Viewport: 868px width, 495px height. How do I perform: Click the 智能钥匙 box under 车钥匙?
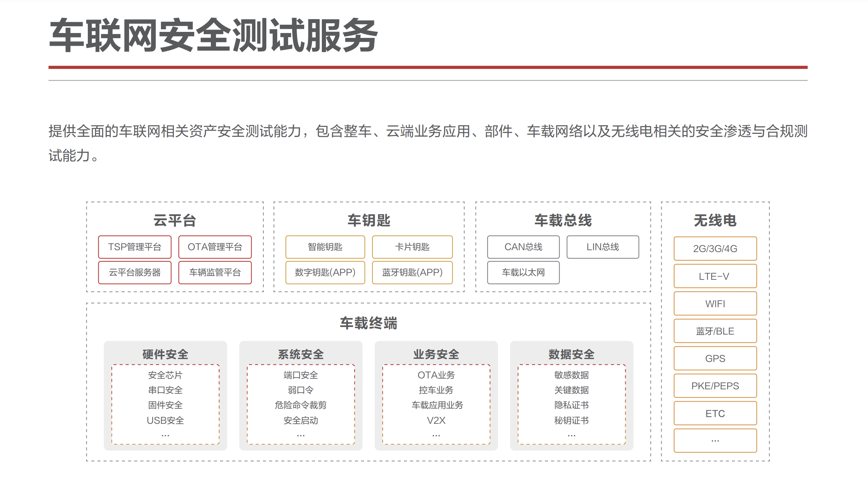pyautogui.click(x=325, y=247)
